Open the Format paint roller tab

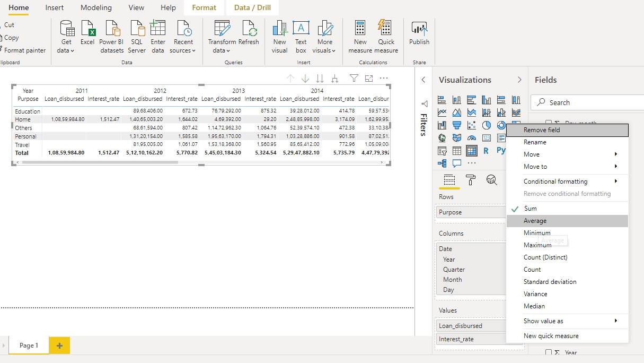tap(470, 179)
